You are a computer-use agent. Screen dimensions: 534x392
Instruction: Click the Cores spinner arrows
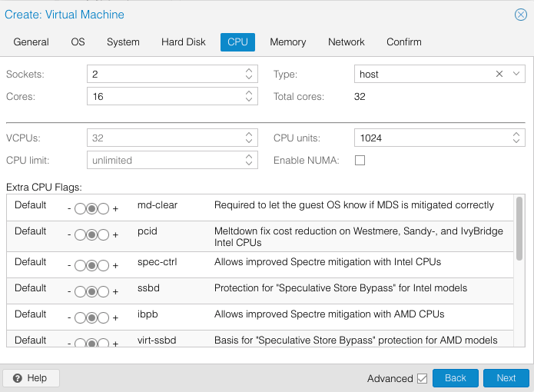click(x=249, y=97)
